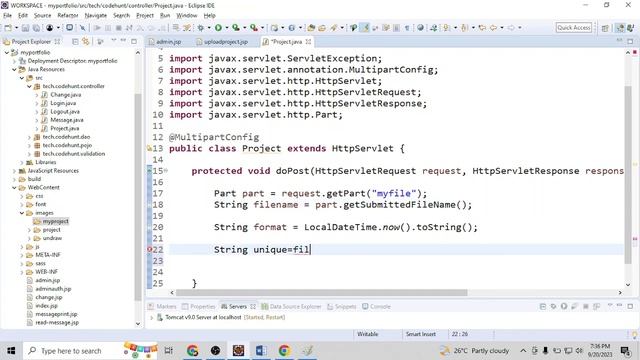
Task: Minimize the Project Explorer panel
Action: point(123,41)
